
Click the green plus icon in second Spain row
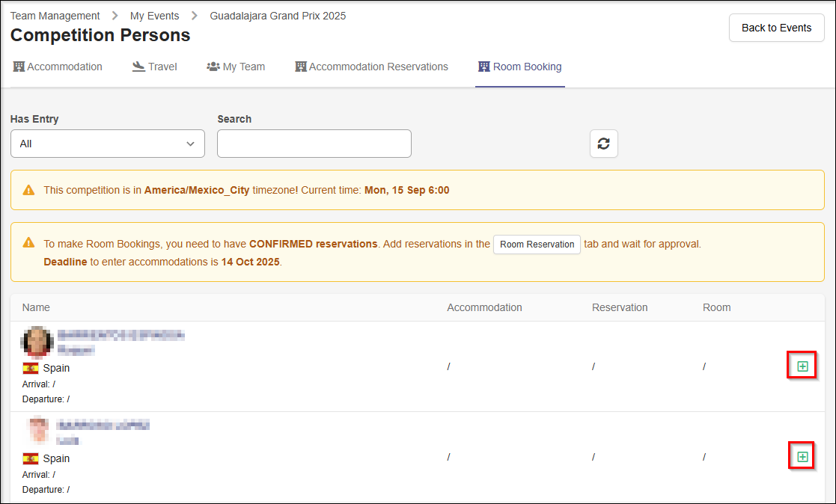pyautogui.click(x=802, y=457)
